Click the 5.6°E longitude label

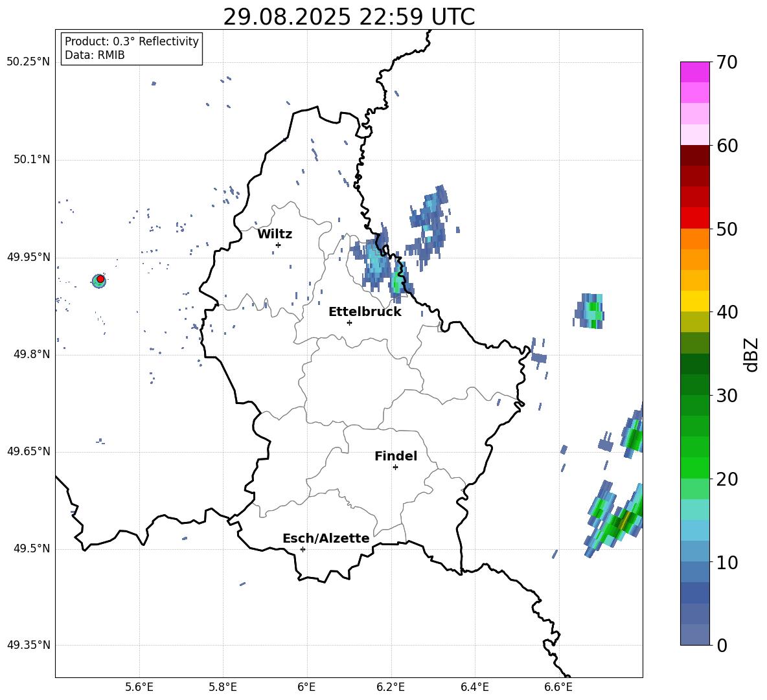139,687
